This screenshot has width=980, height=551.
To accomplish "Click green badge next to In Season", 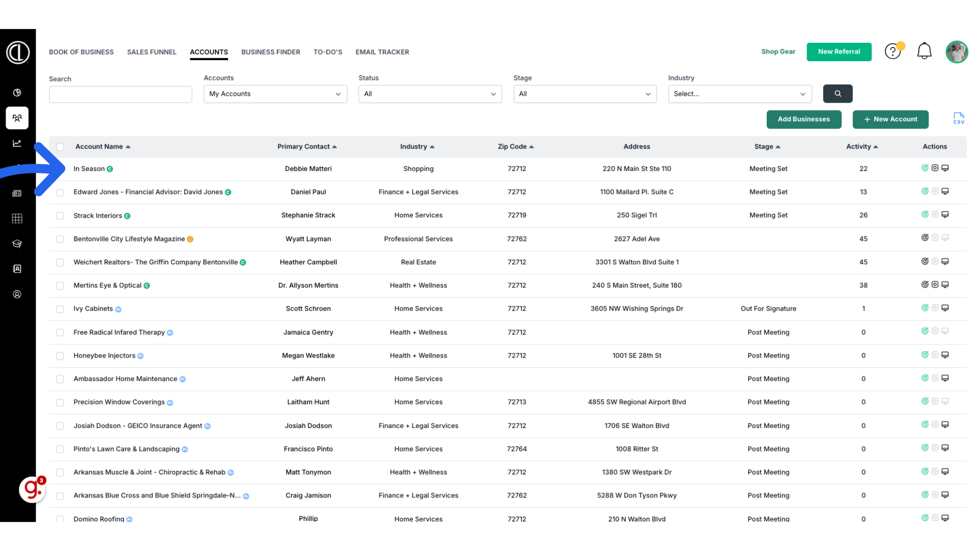I will 110,169.
